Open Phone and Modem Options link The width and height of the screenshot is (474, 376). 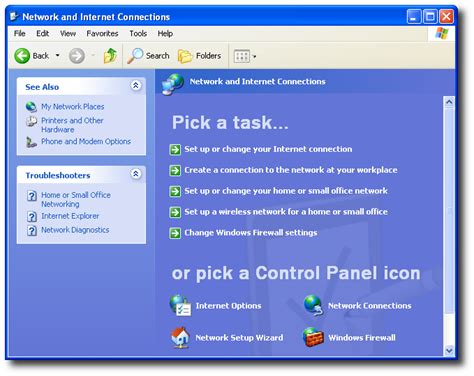point(86,141)
